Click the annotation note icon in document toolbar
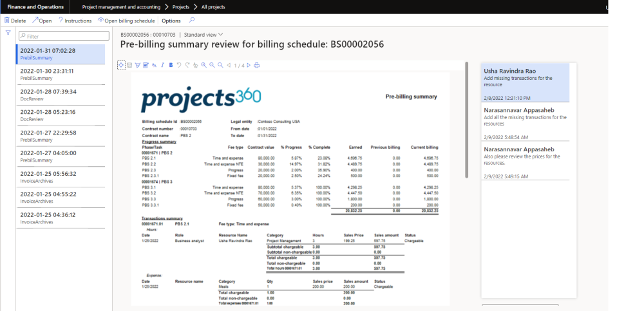The image size is (644, 311). (146, 65)
